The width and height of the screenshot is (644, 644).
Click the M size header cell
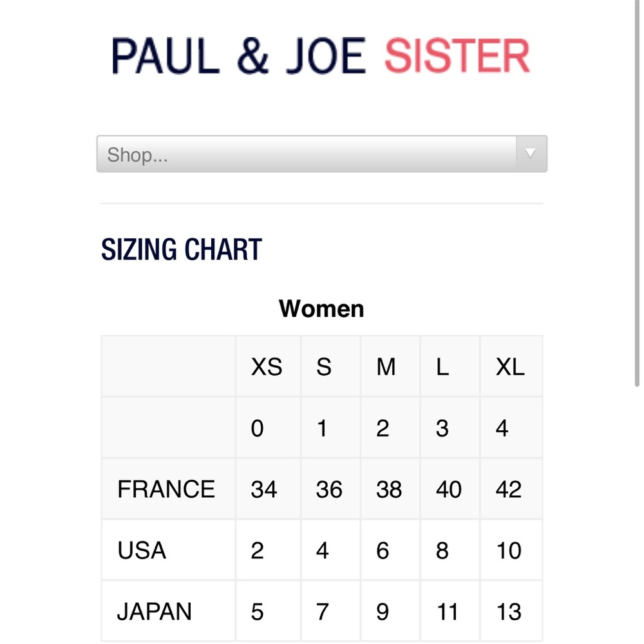[x=390, y=366]
